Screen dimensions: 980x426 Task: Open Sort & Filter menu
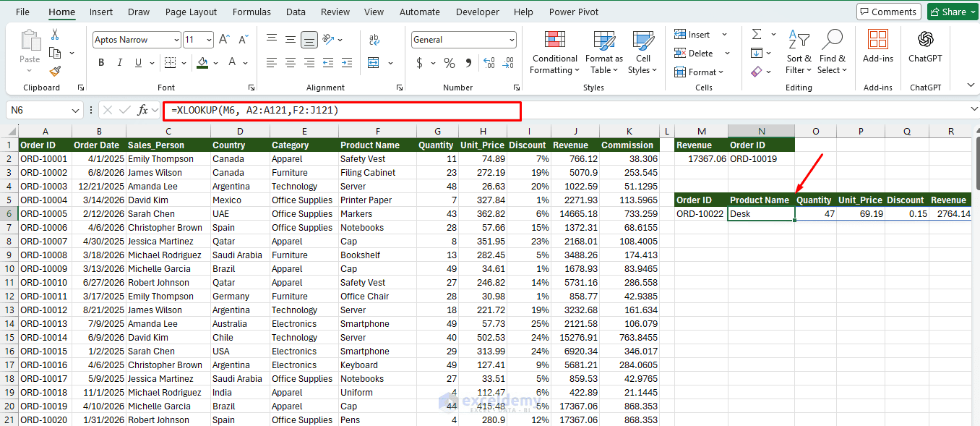point(799,53)
